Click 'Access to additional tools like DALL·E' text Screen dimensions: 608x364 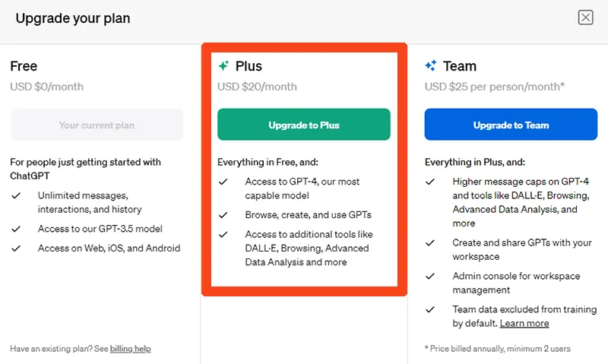309,248
